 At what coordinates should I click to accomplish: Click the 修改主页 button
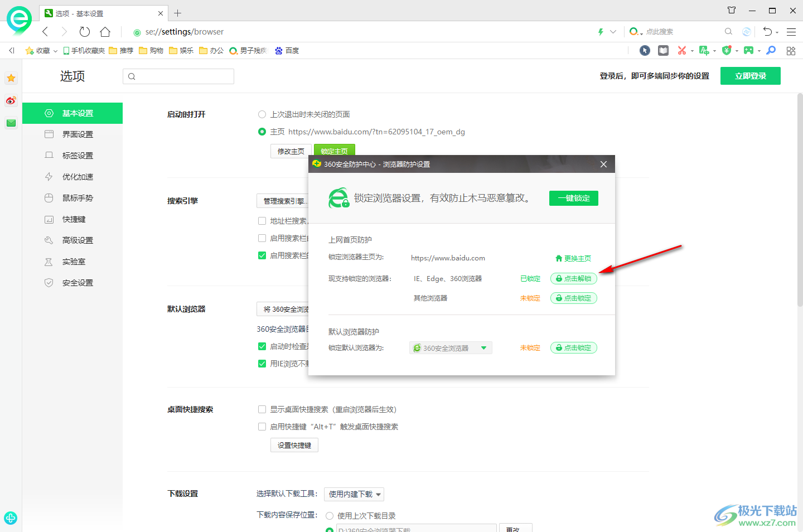(291, 151)
